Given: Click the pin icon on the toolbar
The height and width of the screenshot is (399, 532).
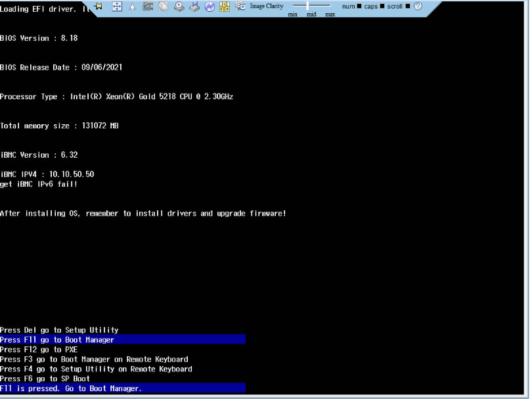Looking at the screenshot, I should click(99, 7).
